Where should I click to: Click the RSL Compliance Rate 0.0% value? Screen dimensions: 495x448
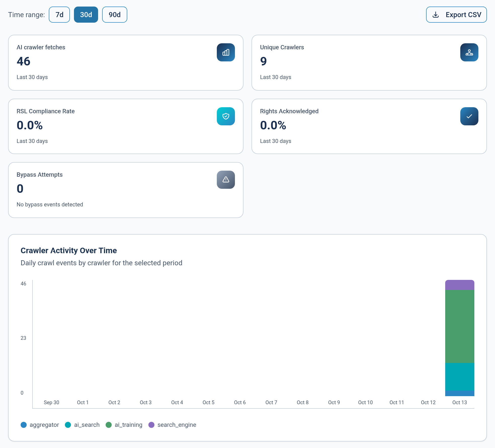(30, 125)
